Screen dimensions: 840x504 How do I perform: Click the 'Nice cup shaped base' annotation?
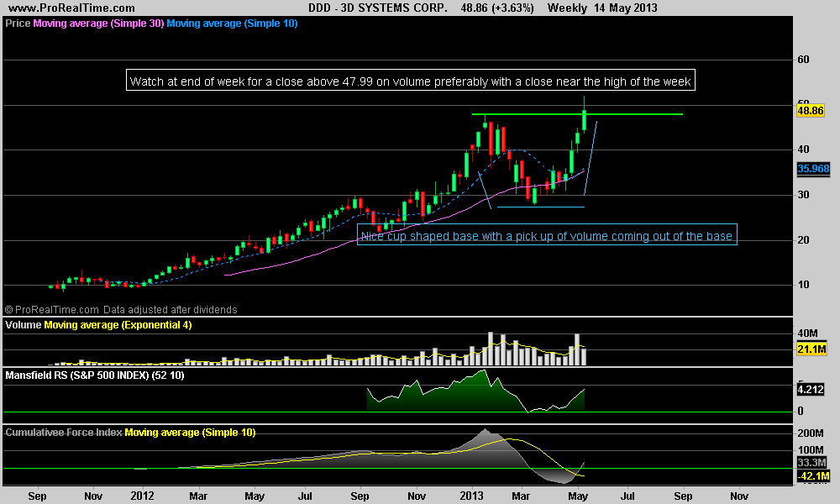547,234
